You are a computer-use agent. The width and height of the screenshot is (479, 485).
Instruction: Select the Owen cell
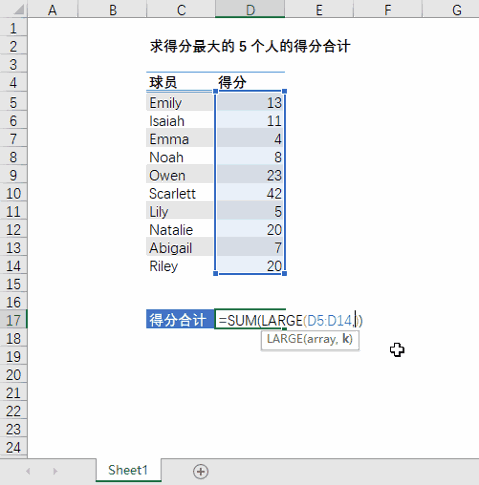[180, 175]
